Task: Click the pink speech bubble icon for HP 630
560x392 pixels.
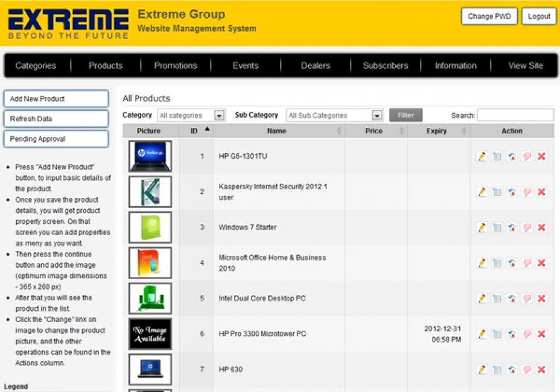Action: pos(527,369)
